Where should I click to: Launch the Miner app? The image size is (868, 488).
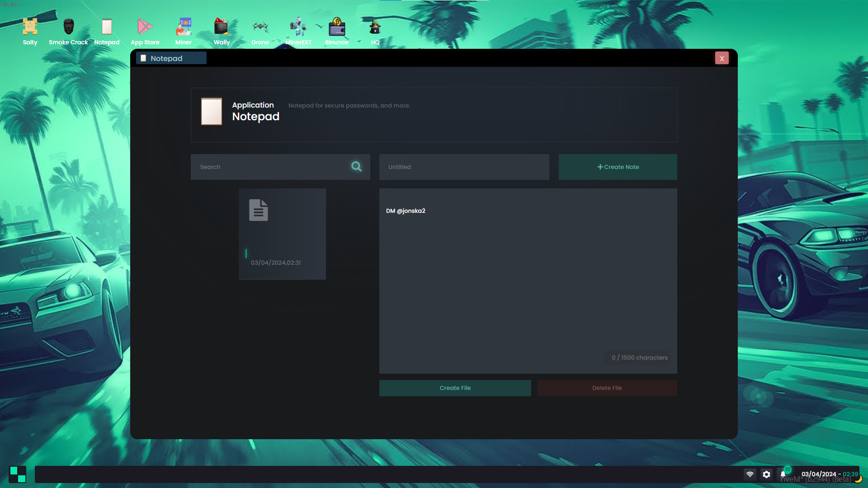[184, 32]
